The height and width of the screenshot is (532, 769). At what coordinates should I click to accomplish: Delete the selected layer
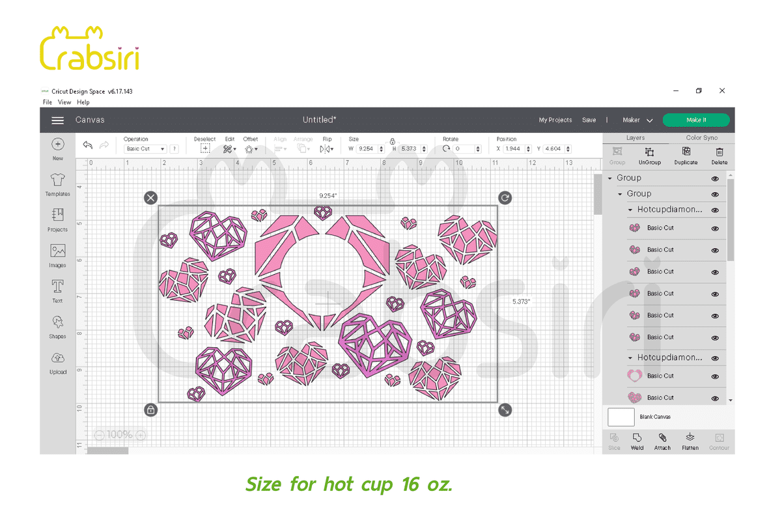tap(719, 155)
